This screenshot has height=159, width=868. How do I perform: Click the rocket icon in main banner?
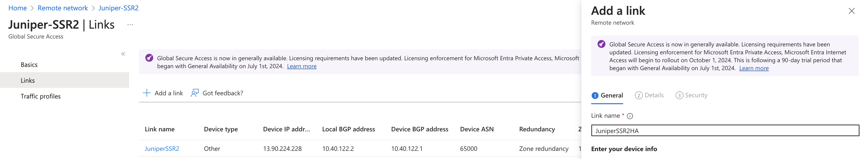[149, 58]
